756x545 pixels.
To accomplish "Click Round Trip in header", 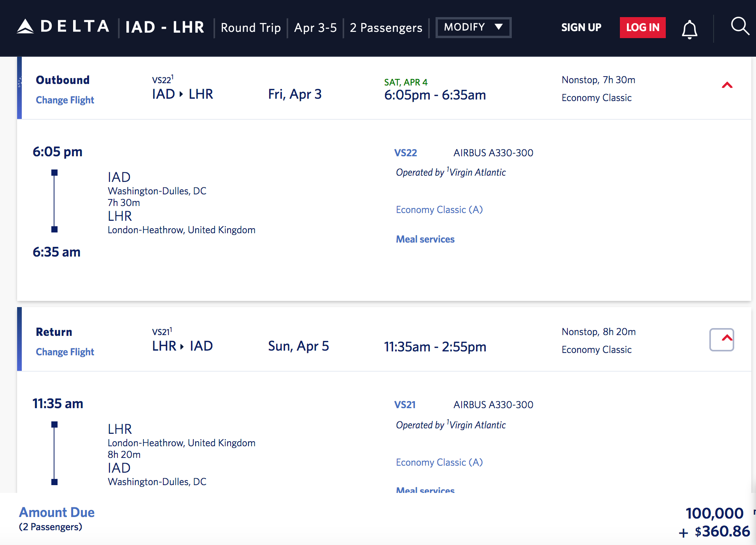I will (251, 28).
